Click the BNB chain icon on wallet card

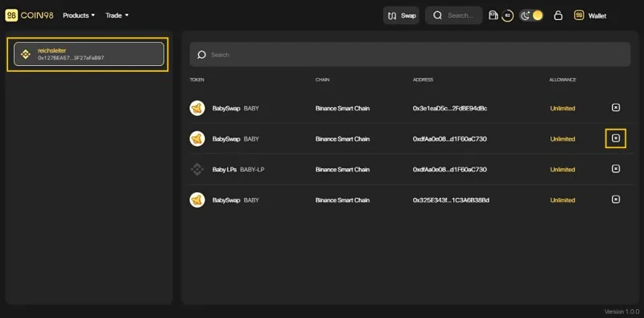(x=26, y=54)
